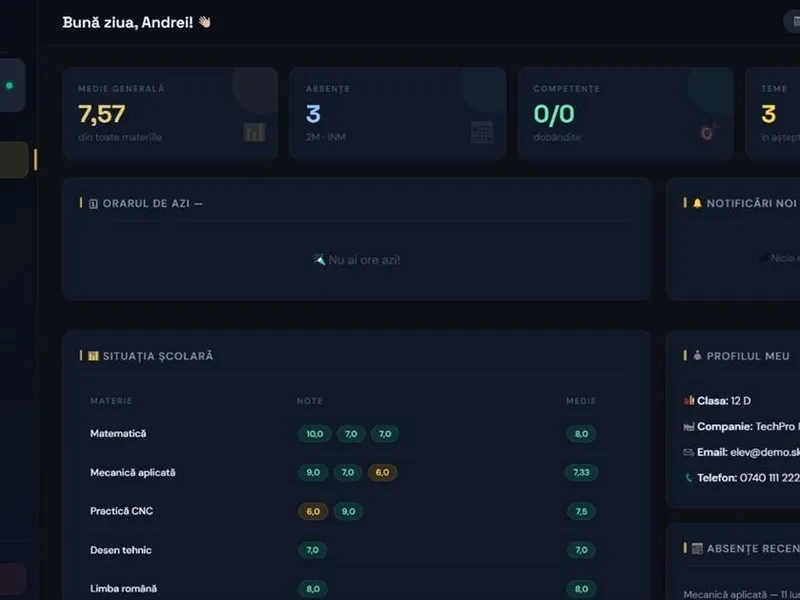This screenshot has height=600, width=800.
Task: Click the 6,0 grade for Mecanică aplicată
Action: coord(382,472)
